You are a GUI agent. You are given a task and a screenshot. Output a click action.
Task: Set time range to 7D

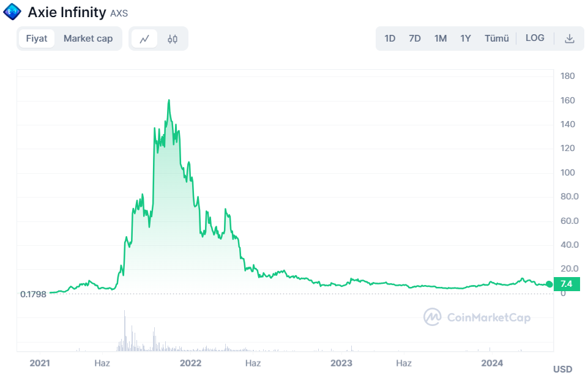[x=415, y=39]
